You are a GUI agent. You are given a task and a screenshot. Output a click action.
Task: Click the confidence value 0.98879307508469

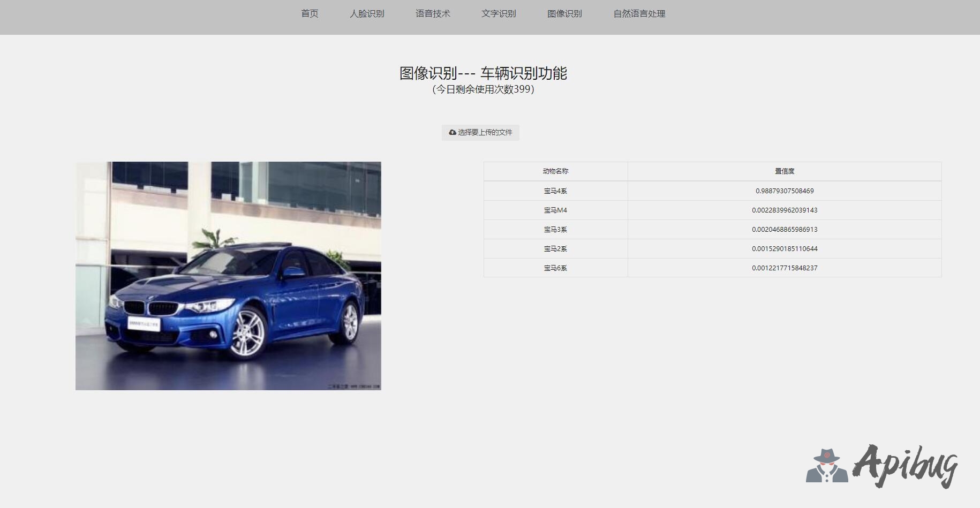785,191
